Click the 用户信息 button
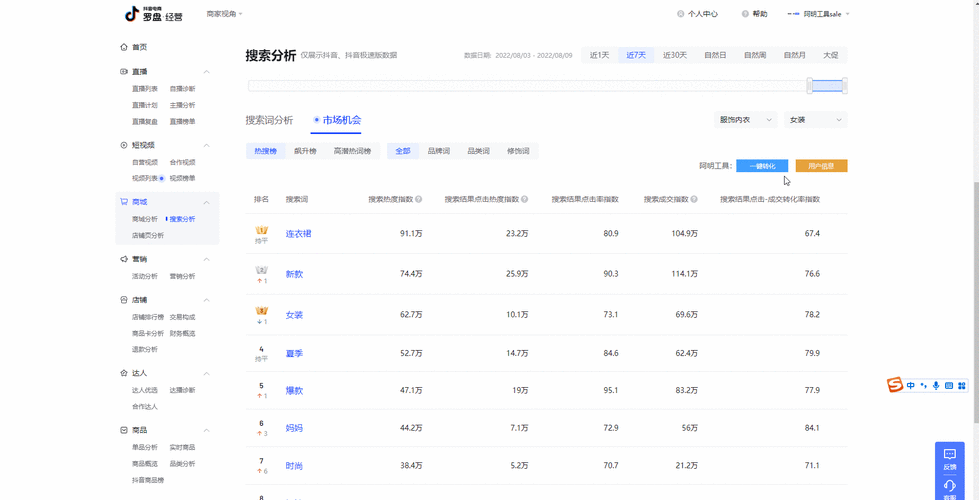 (x=821, y=166)
